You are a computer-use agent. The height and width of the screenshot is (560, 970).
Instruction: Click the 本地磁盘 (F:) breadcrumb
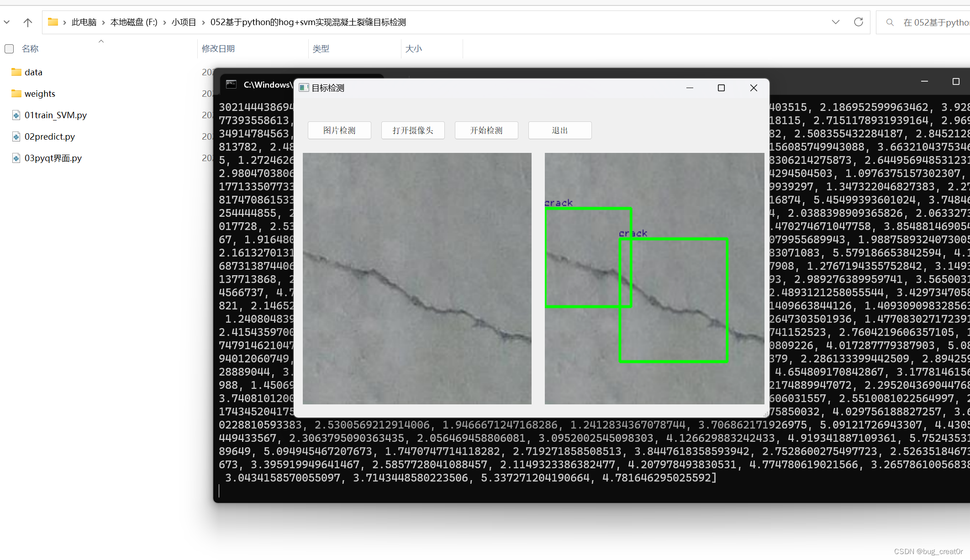coord(133,22)
